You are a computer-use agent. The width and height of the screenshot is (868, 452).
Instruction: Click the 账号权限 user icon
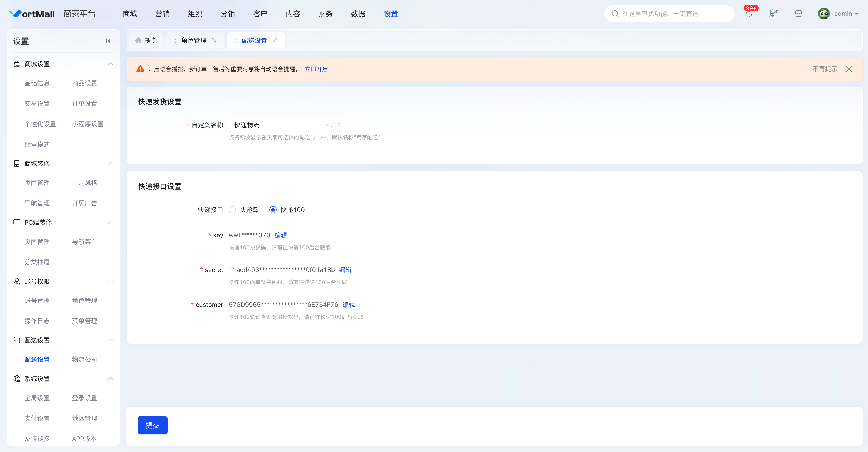pos(17,281)
